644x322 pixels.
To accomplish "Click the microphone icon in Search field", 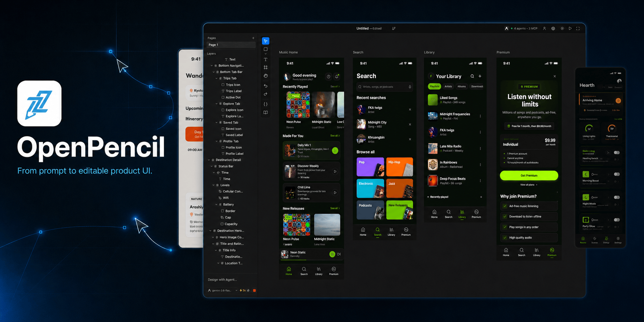I will [x=410, y=87].
